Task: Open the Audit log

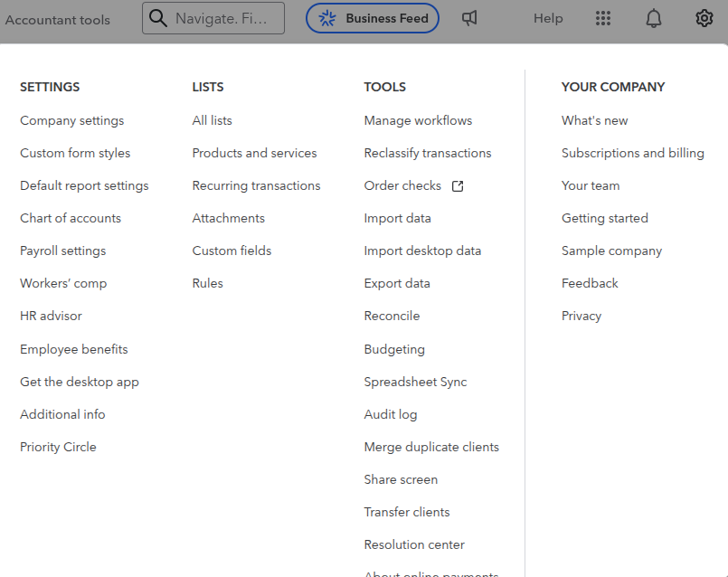Action: click(x=391, y=414)
